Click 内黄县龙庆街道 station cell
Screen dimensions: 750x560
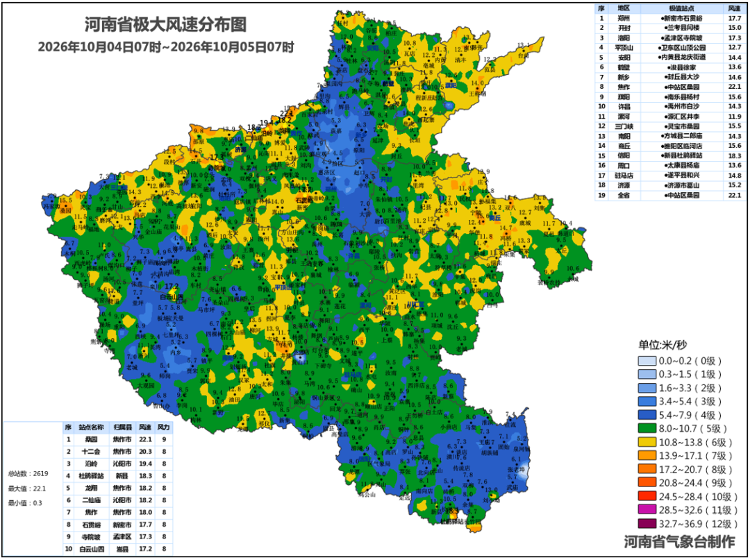[681, 58]
